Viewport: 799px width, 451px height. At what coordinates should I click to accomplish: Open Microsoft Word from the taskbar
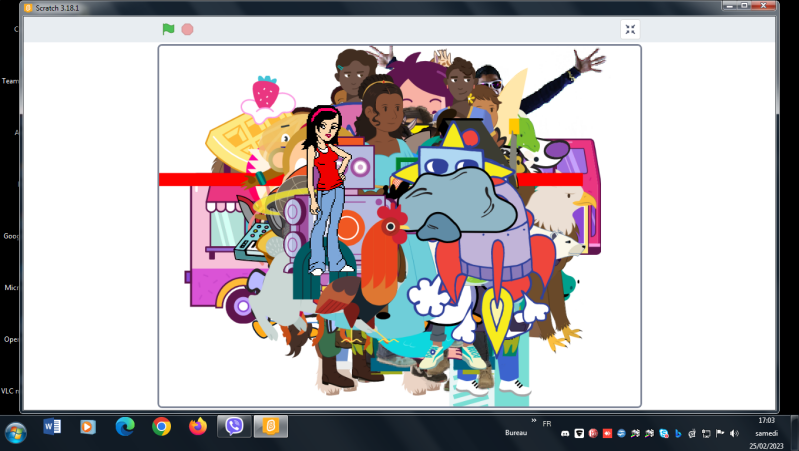tap(51, 427)
